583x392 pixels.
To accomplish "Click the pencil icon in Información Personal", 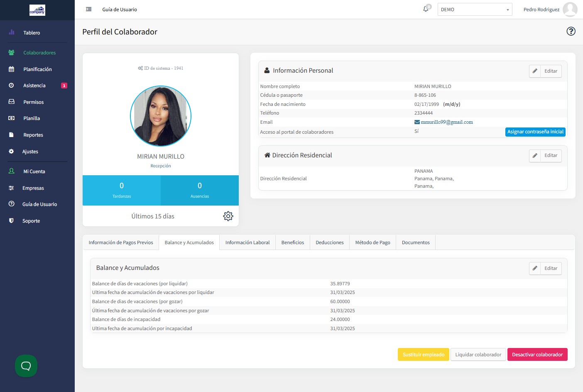I will coord(535,71).
